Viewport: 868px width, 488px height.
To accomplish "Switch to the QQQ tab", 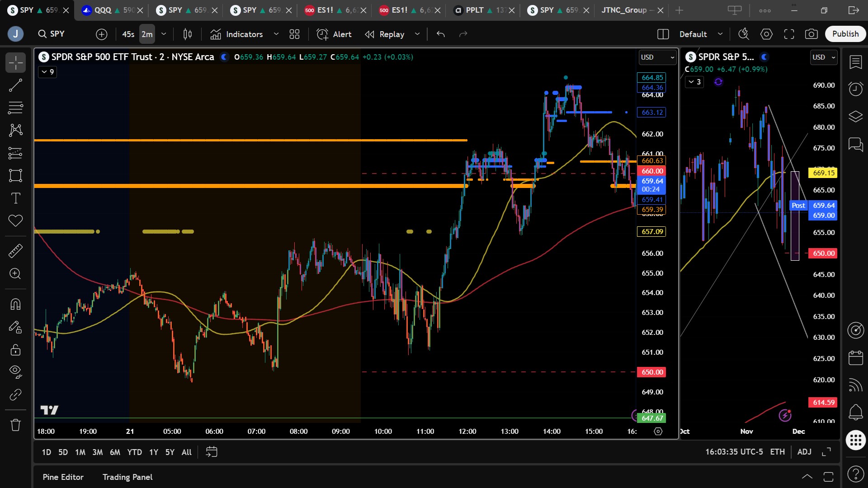I will 103,10.
